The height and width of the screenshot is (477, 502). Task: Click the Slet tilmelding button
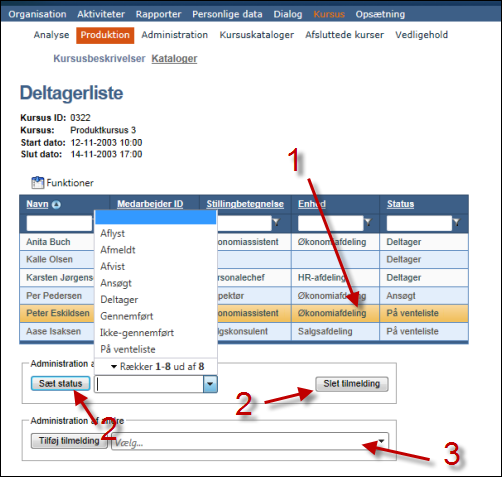(352, 384)
